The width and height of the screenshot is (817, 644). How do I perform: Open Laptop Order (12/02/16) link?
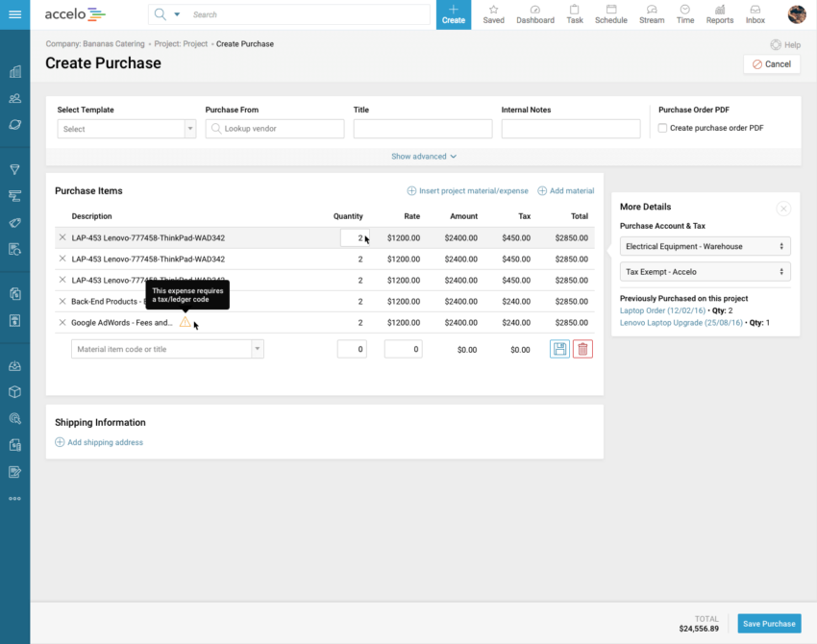click(662, 310)
